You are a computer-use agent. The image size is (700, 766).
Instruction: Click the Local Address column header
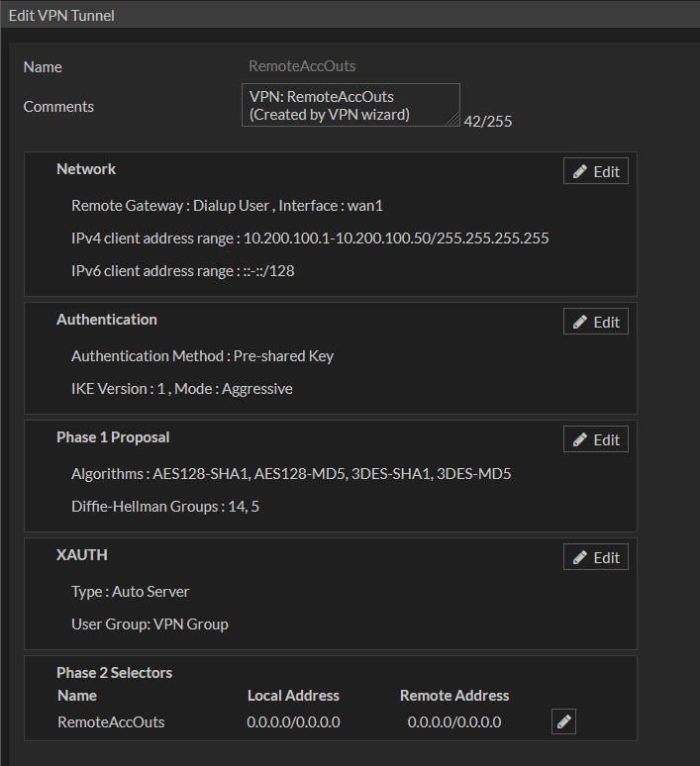pyautogui.click(x=293, y=696)
